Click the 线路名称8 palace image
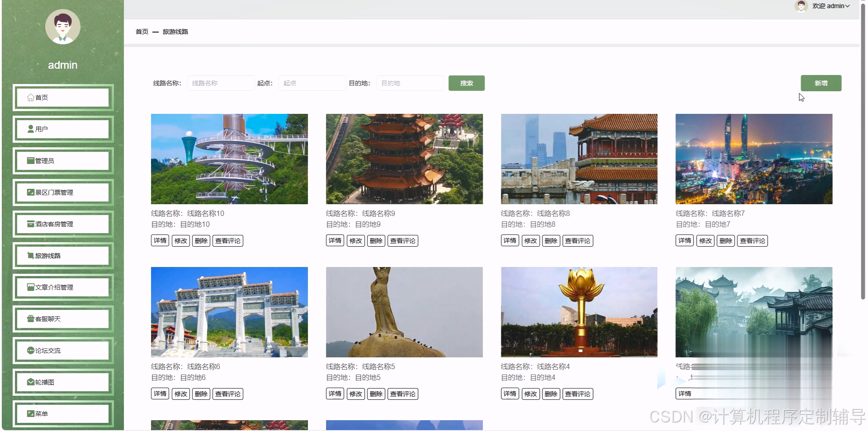The width and height of the screenshot is (868, 431). (579, 159)
